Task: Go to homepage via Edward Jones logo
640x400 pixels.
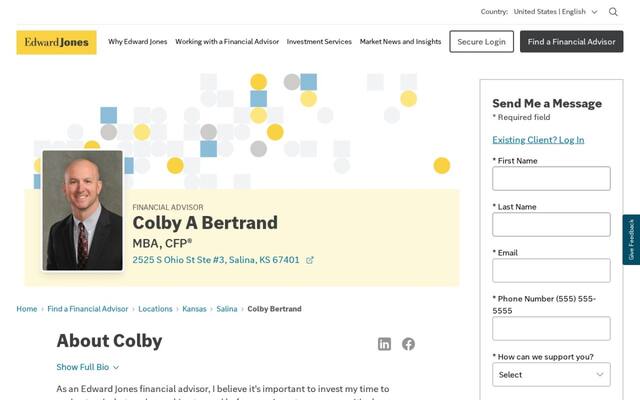Action: 56,42
